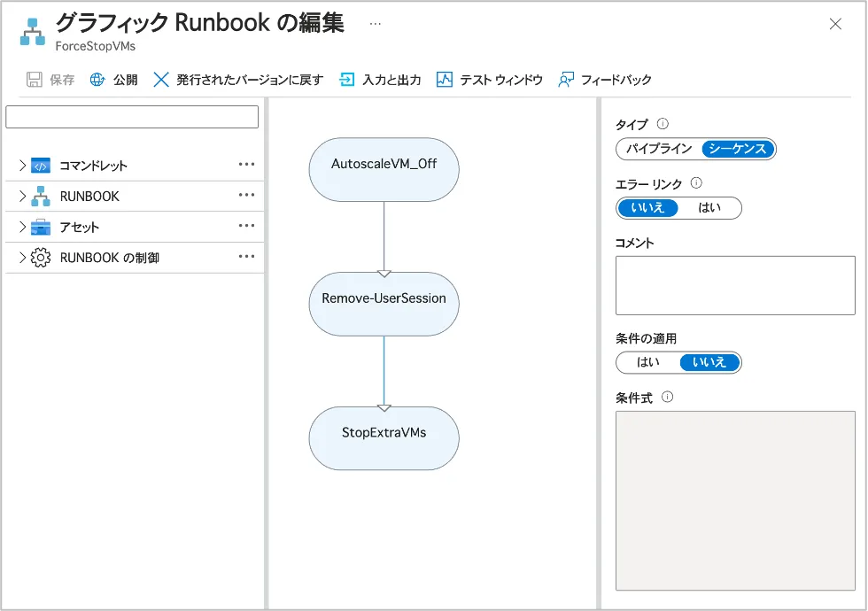This screenshot has width=868, height=611.
Task: Open the ellipsis menu for アセット
Action: coord(246,226)
